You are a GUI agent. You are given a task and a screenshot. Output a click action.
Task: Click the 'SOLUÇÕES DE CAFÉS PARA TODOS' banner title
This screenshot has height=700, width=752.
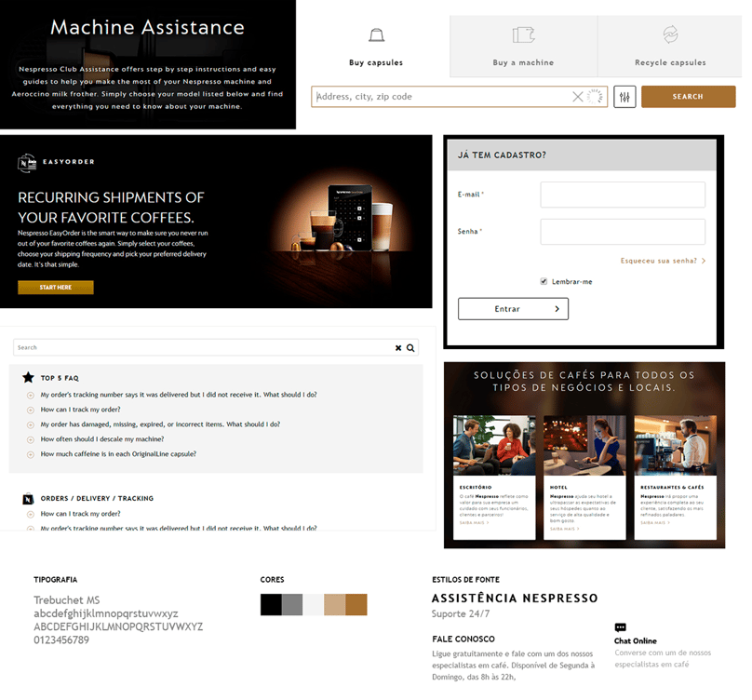pos(584,382)
